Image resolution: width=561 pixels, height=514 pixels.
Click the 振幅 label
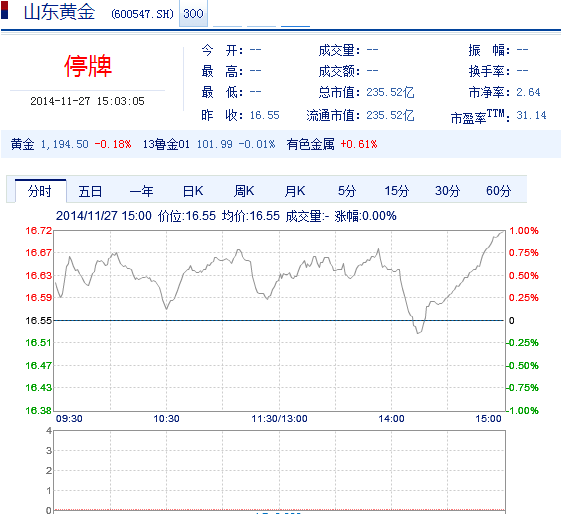click(x=489, y=50)
